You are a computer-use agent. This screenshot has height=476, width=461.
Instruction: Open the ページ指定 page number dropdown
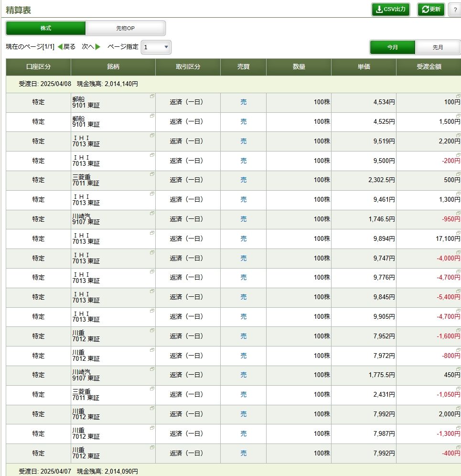(x=156, y=47)
